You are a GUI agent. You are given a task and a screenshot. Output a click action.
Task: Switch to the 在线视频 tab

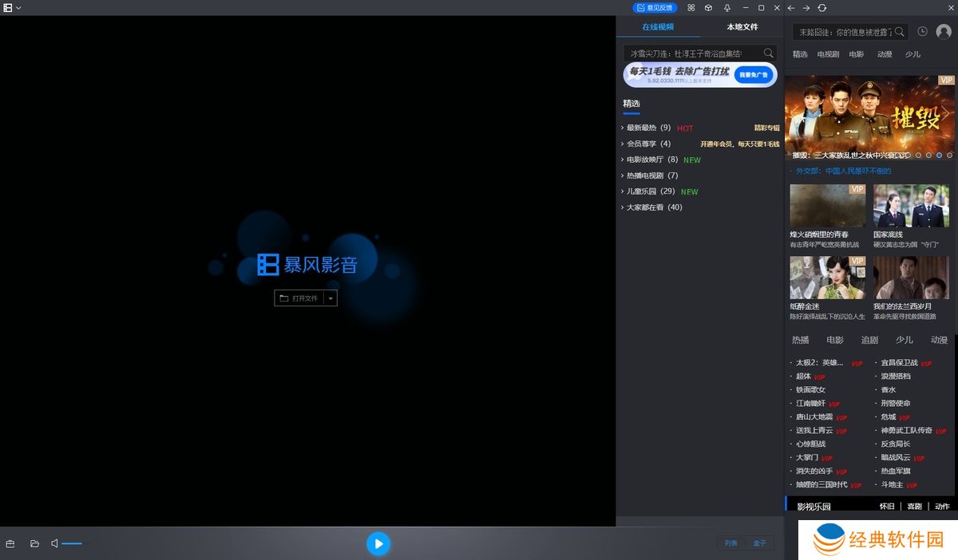(x=658, y=26)
